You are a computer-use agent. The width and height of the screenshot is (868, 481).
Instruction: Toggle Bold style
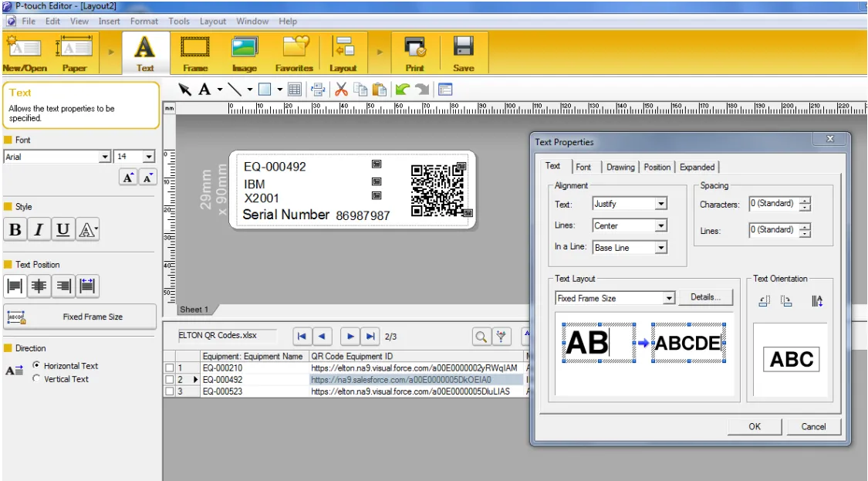15,229
